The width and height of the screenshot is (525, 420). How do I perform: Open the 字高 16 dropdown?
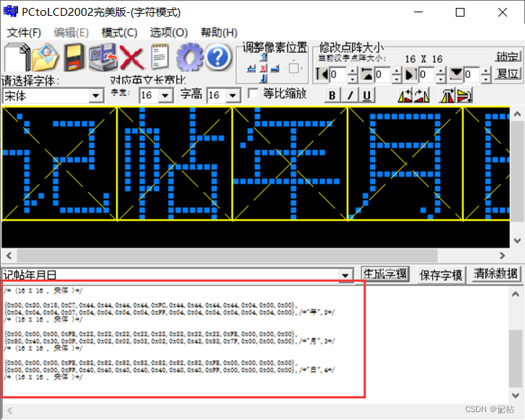(233, 96)
